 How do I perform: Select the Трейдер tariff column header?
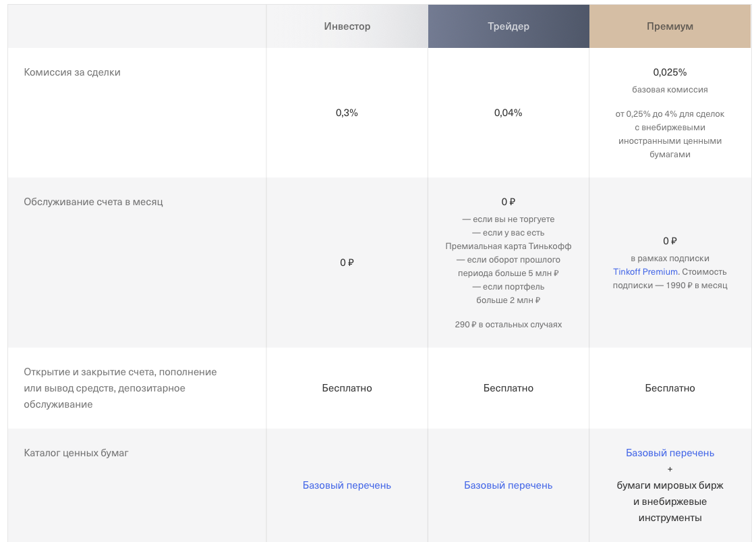click(x=508, y=26)
